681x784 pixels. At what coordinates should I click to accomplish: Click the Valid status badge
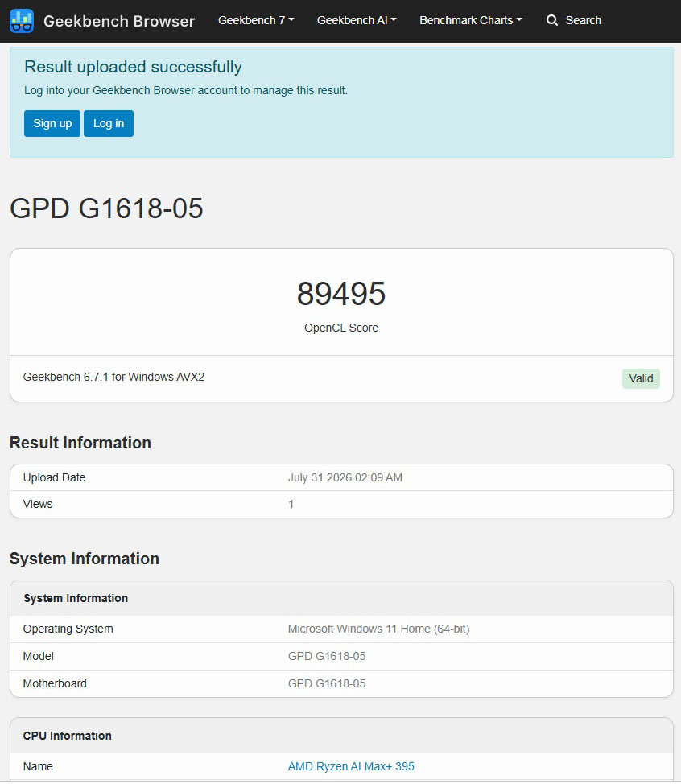point(641,378)
